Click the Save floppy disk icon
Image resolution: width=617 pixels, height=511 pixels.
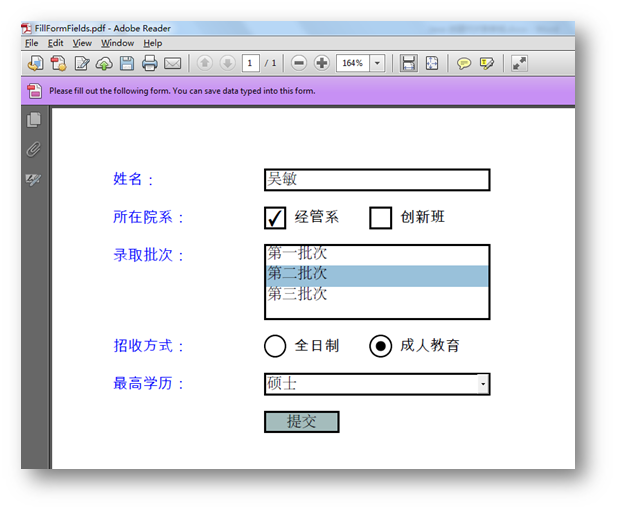tap(127, 63)
